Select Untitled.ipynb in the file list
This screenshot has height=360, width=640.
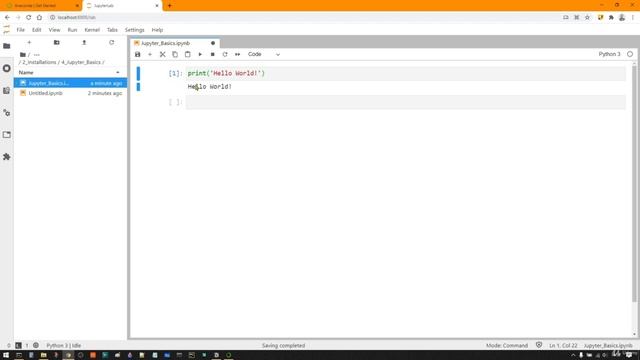click(70, 93)
